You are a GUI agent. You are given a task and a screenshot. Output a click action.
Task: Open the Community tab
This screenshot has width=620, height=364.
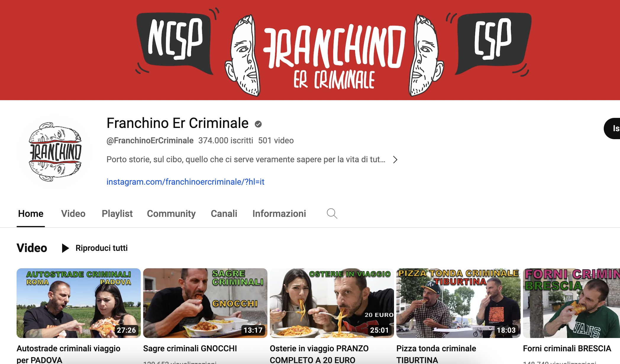point(171,214)
